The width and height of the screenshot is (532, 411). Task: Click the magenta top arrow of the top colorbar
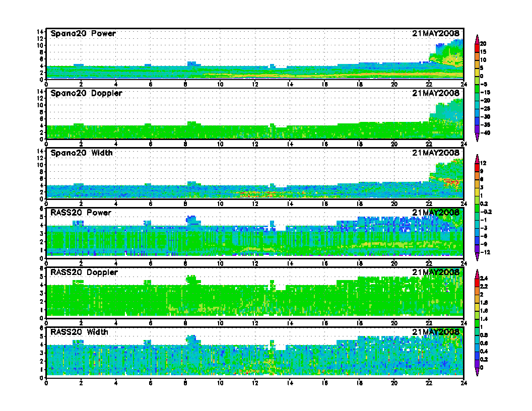pyautogui.click(x=477, y=39)
